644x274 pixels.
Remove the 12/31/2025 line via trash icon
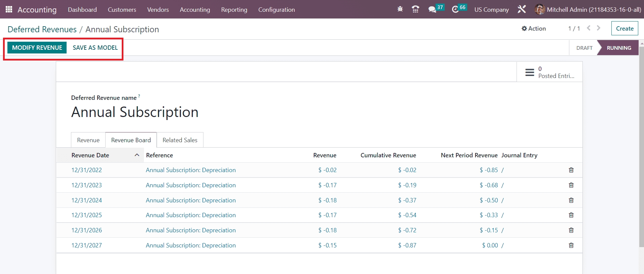point(571,215)
